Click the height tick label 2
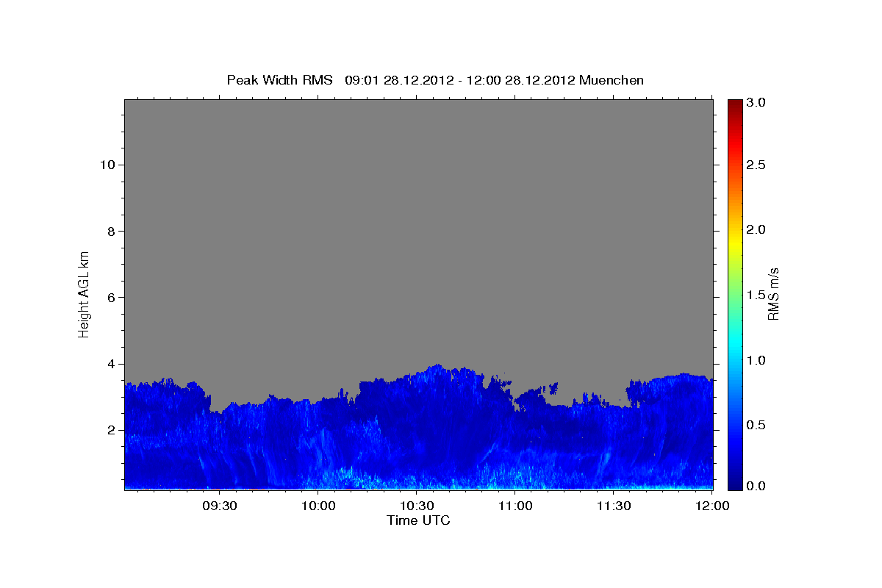This screenshot has width=882, height=588. [112, 430]
